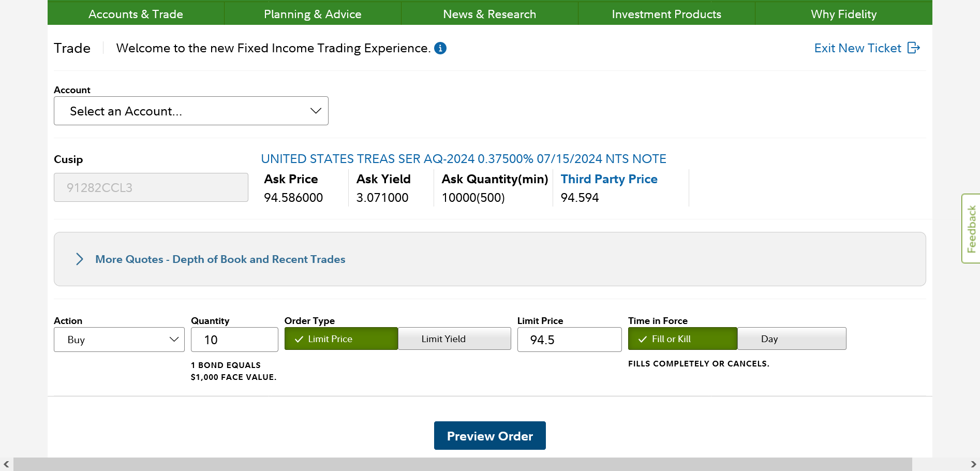
Task: Click the "1 BOND EQUALS $1,000 FACE VALUE." note
Action: tap(233, 371)
